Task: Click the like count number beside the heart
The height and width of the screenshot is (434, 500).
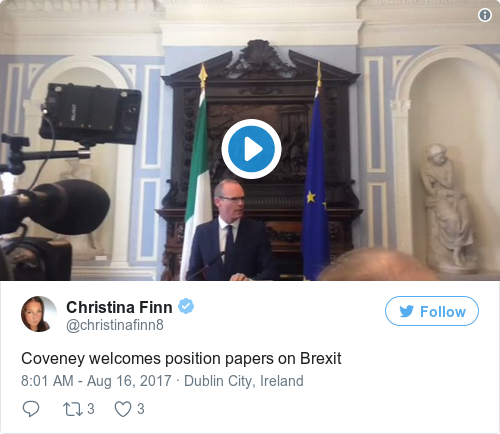Action: pyautogui.click(x=141, y=409)
